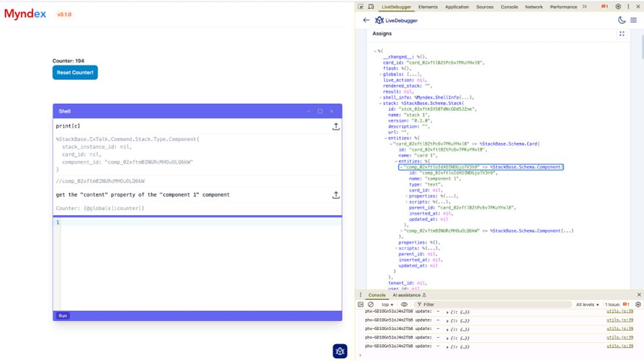Viewport: 644px width, 361px height.
Task: Click name: "stack 1" in Assigns tree
Action: click(409, 115)
